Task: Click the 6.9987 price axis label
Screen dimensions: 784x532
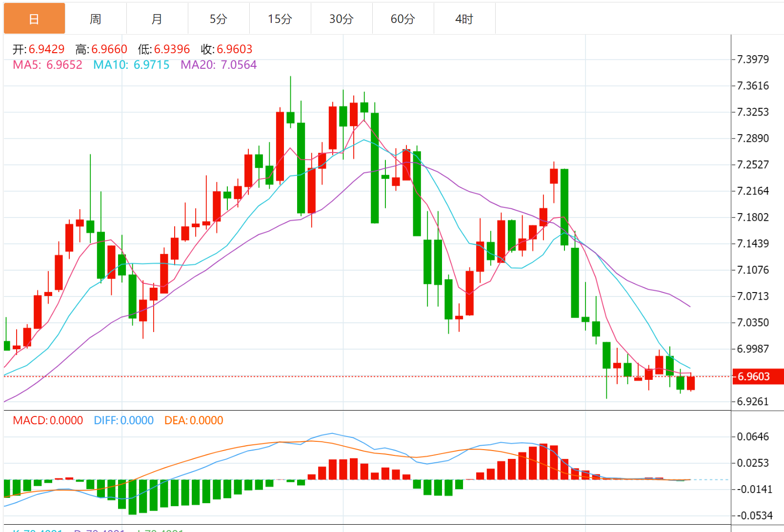Action: coord(753,349)
